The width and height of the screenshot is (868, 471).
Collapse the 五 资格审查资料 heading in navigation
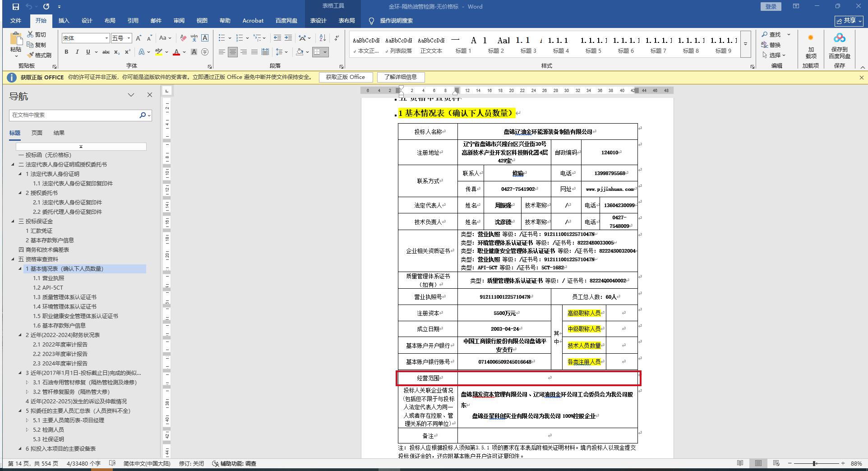pos(13,259)
